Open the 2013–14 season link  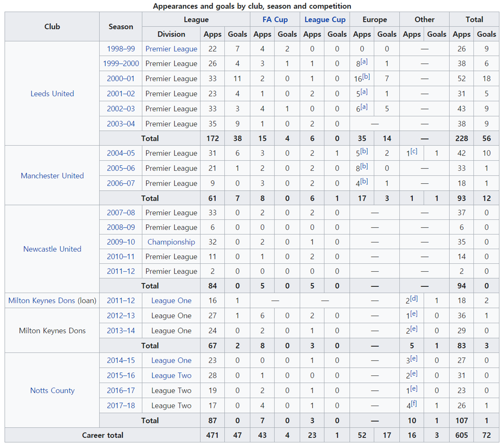(x=121, y=331)
